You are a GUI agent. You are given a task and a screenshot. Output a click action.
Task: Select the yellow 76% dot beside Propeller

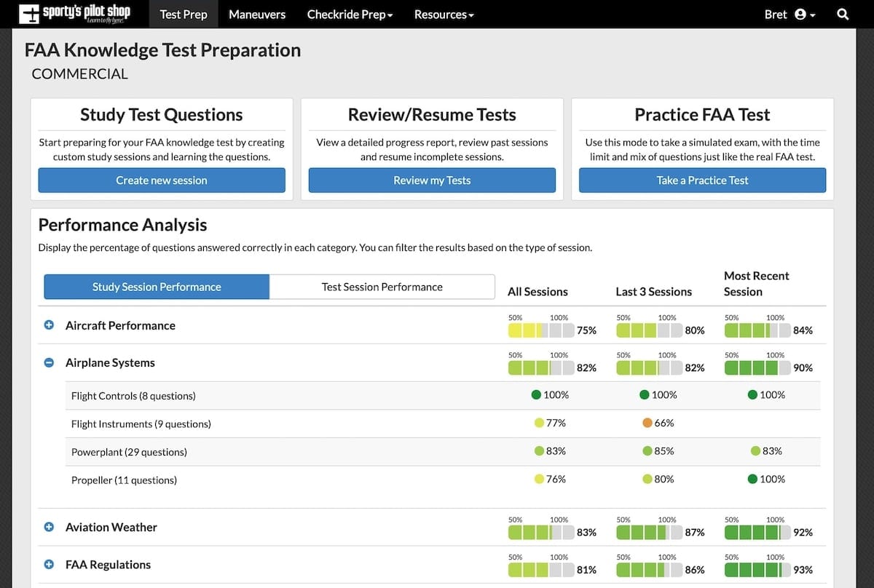(535, 479)
